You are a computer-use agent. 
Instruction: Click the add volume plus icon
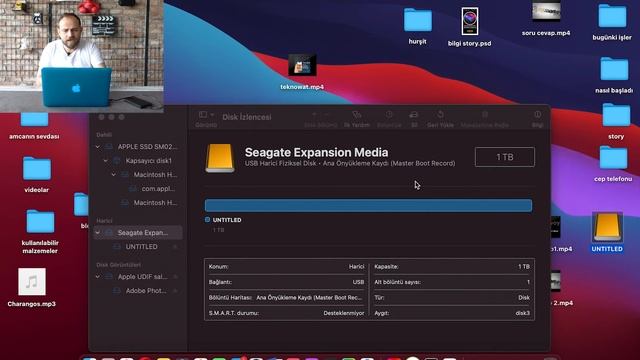(314, 115)
